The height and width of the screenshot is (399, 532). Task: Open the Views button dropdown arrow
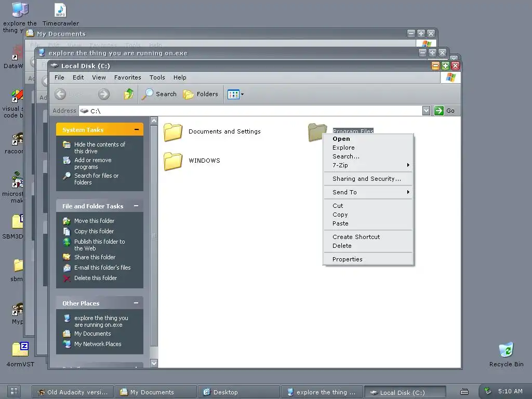pyautogui.click(x=242, y=95)
